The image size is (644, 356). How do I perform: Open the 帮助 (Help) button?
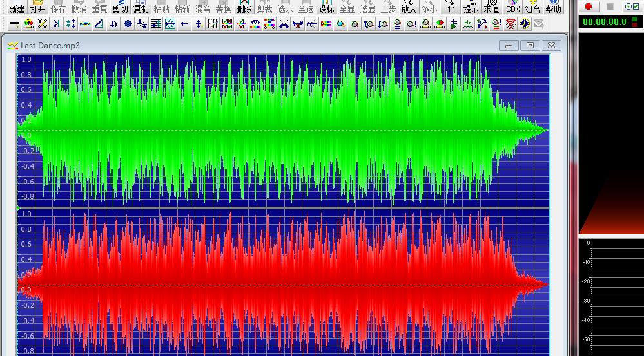[x=552, y=8]
